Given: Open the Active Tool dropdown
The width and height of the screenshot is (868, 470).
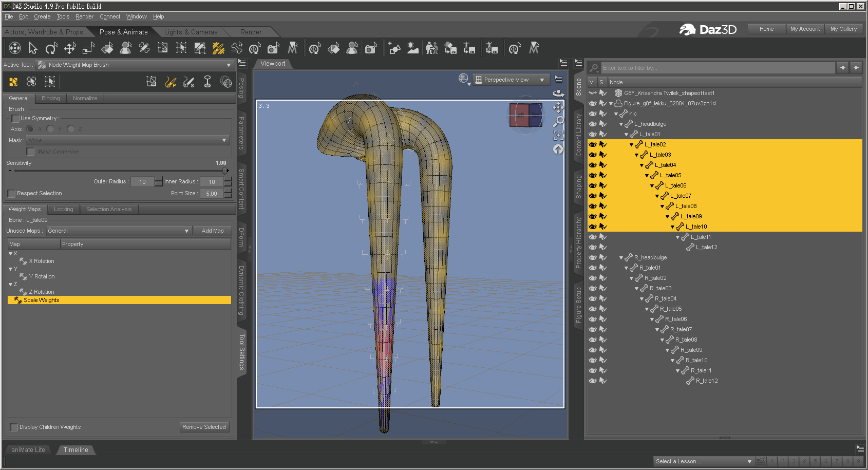Looking at the screenshot, I should click(229, 65).
